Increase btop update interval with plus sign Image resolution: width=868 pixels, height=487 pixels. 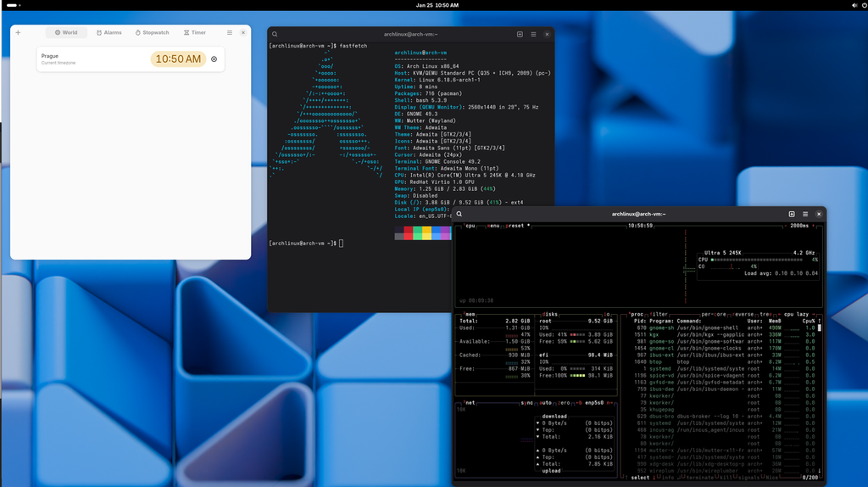pyautogui.click(x=813, y=226)
